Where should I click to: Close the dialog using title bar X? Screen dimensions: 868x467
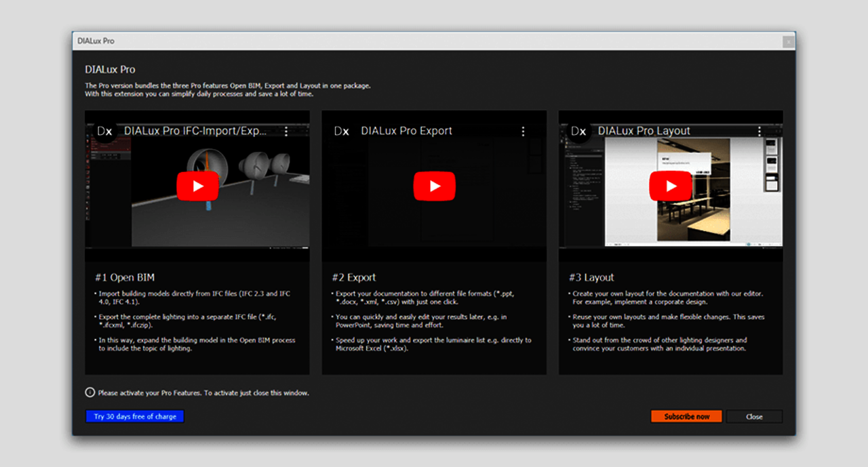point(787,41)
